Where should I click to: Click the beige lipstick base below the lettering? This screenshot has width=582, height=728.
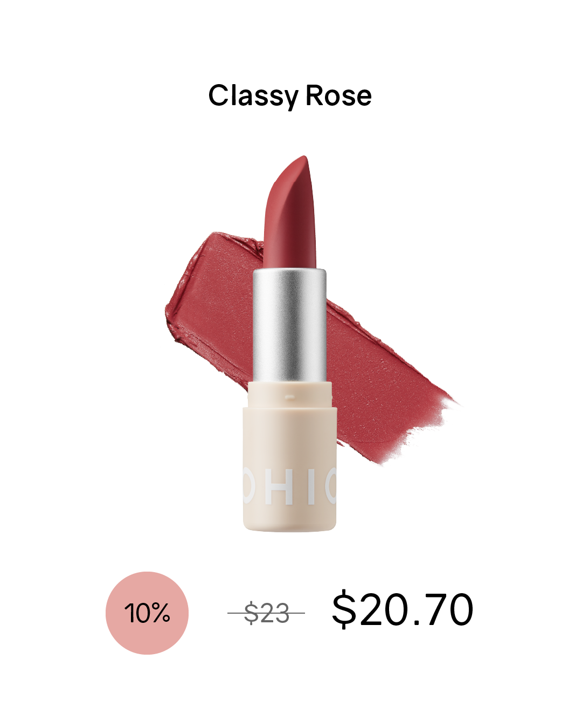point(289,518)
